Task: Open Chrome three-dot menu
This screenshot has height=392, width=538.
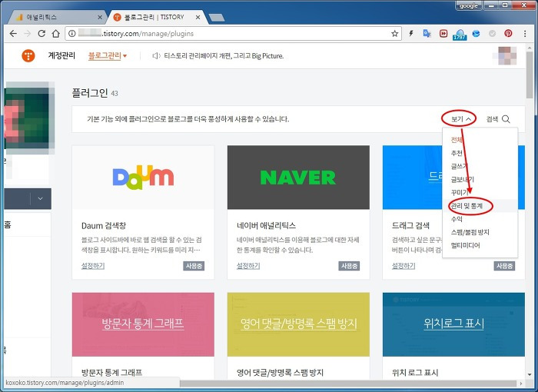Action: point(525,33)
